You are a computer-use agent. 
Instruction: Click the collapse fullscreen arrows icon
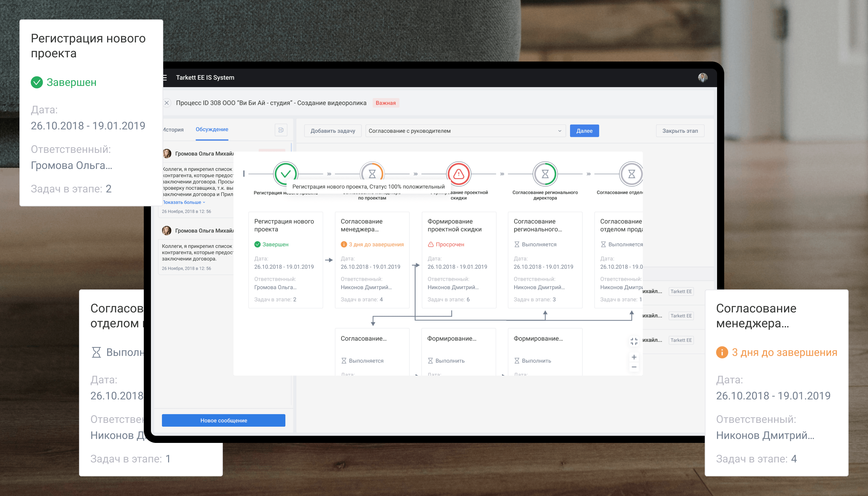(x=634, y=341)
